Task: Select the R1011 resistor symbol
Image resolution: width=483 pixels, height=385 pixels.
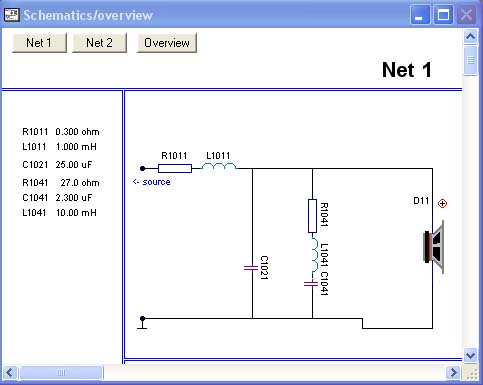Action: (175, 168)
